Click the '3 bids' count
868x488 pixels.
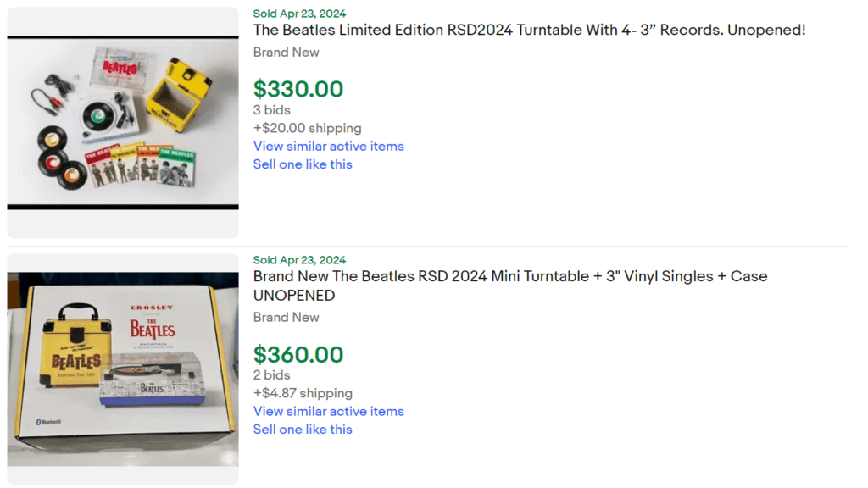tap(271, 110)
